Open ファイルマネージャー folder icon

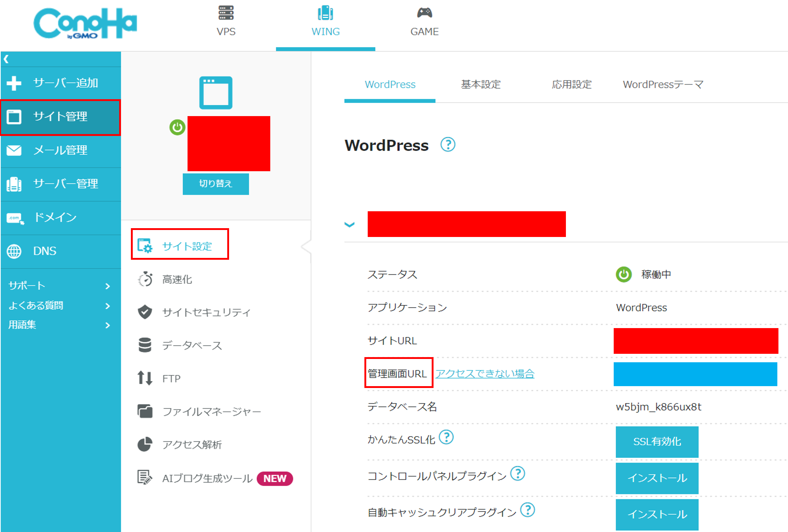coord(145,411)
